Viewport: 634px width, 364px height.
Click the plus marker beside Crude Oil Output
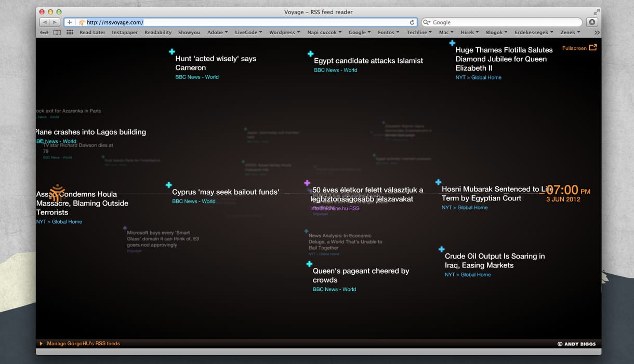[441, 249]
